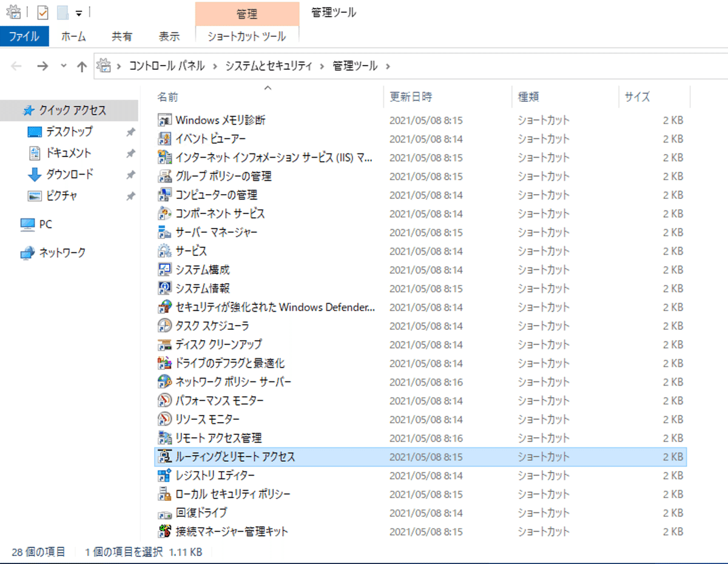Click the 管理ツール segment in address bar
Viewport: 728px width, 564px height.
point(355,66)
